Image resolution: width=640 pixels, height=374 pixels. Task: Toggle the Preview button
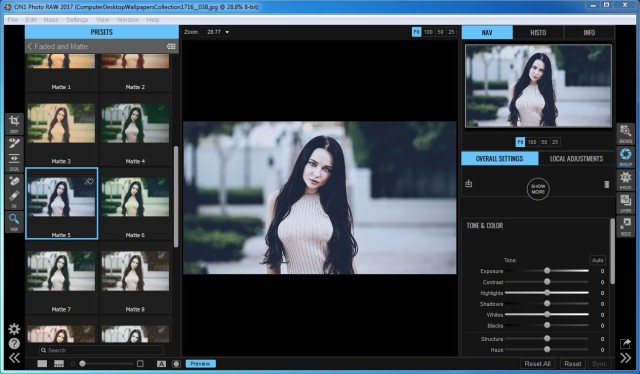(x=200, y=363)
